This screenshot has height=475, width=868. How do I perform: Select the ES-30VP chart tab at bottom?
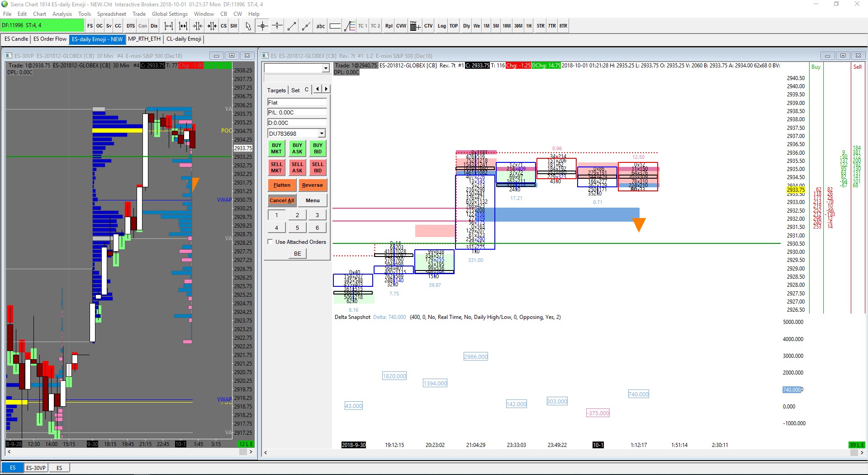36,468
